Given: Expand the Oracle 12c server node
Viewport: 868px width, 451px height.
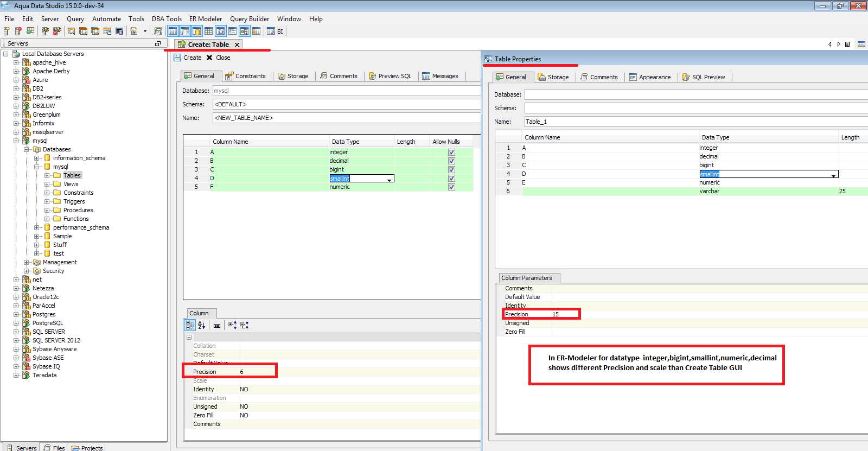Looking at the screenshot, I should [16, 297].
